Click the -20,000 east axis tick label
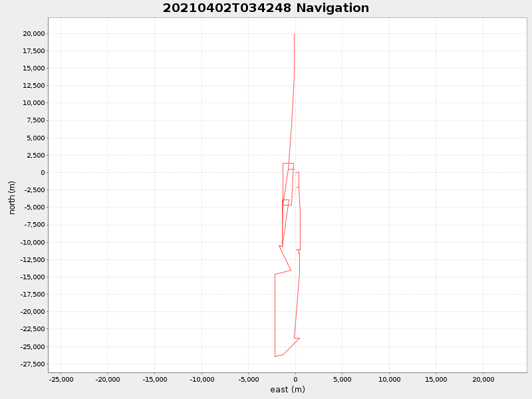The image size is (532, 399). pos(108,380)
